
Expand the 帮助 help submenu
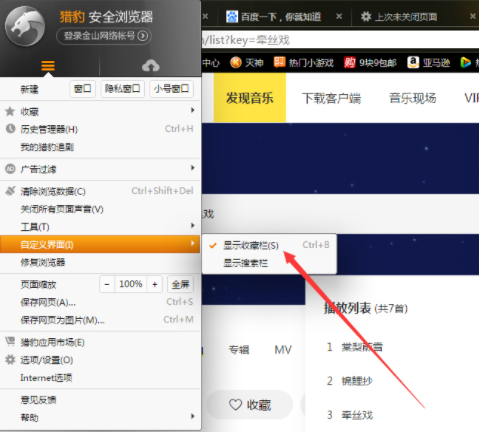[100, 417]
